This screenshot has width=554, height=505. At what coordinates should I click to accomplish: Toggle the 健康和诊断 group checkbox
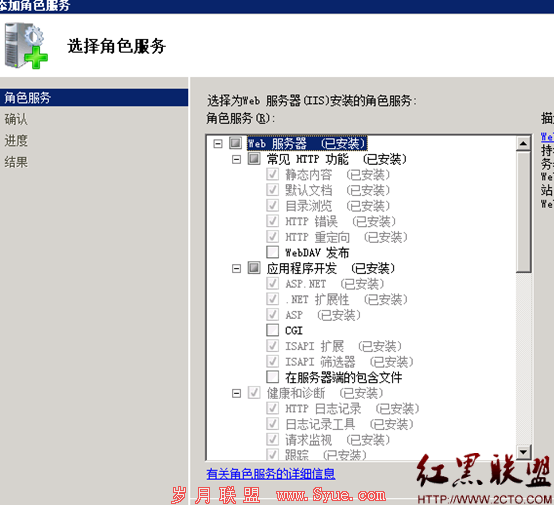[x=254, y=393]
